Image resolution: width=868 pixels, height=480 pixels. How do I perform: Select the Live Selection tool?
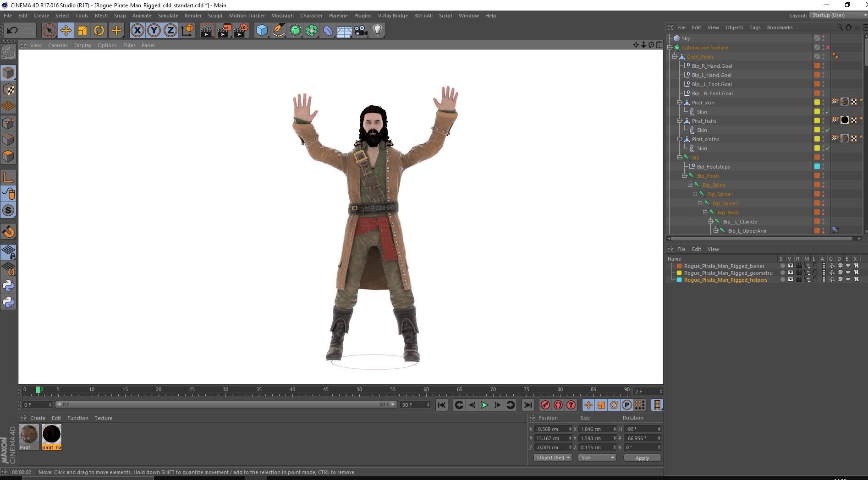pyautogui.click(x=49, y=31)
